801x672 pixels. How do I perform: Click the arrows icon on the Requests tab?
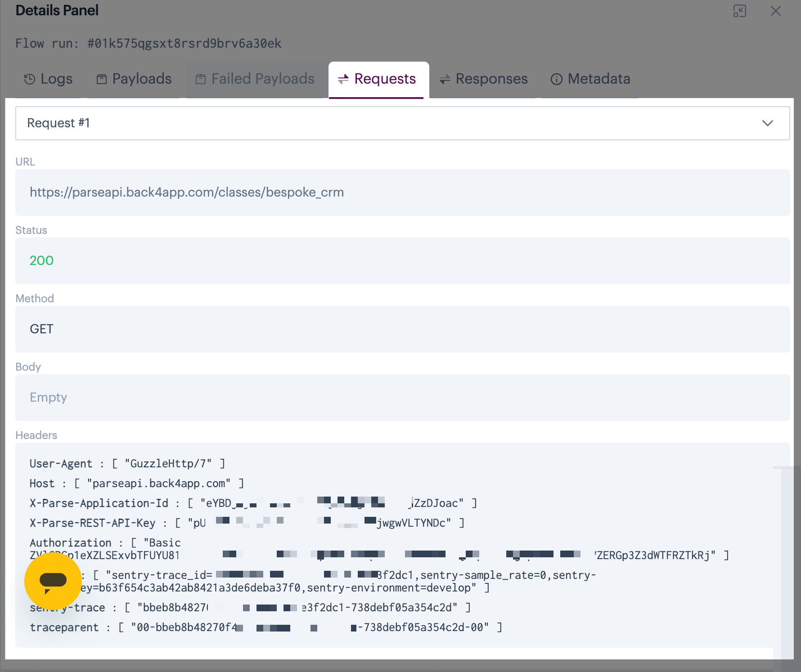pyautogui.click(x=343, y=79)
